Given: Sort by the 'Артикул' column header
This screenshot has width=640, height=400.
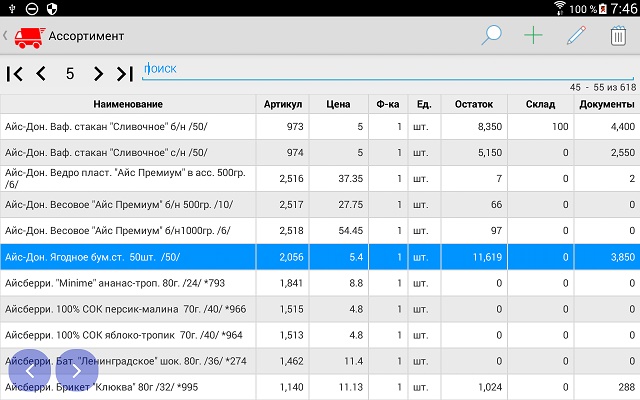Looking at the screenshot, I should click(282, 104).
